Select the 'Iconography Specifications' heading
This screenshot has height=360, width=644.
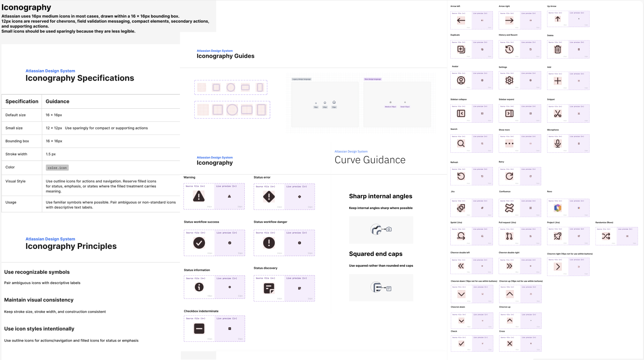coord(80,78)
